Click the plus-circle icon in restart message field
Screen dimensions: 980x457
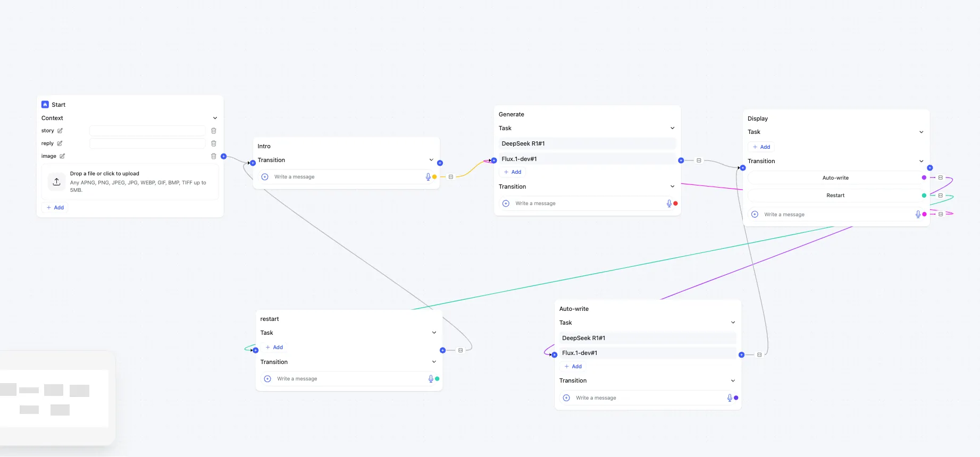pos(267,379)
